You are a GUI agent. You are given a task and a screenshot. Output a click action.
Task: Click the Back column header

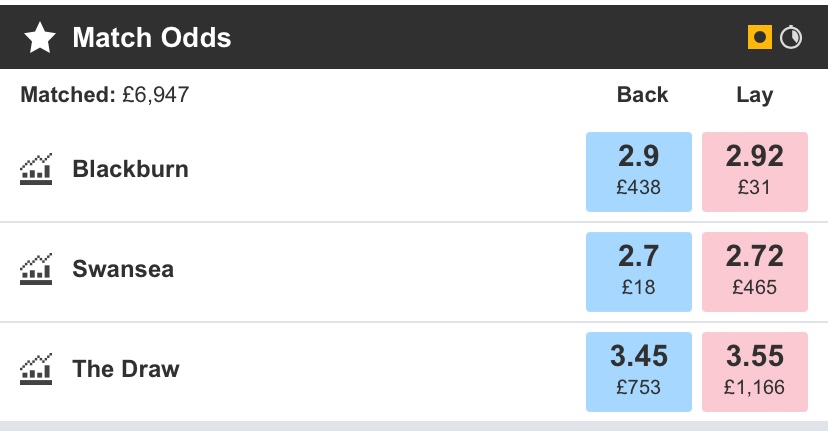[x=642, y=95]
